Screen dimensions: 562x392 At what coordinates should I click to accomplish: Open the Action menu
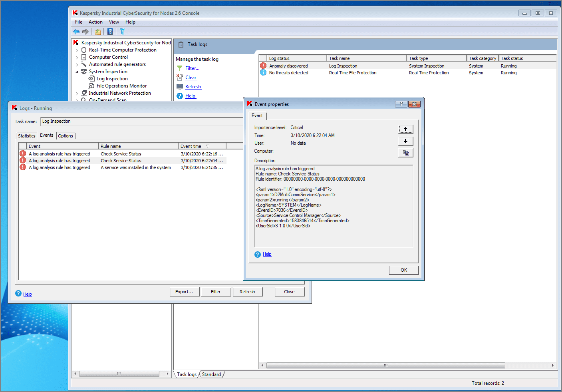[x=95, y=22]
